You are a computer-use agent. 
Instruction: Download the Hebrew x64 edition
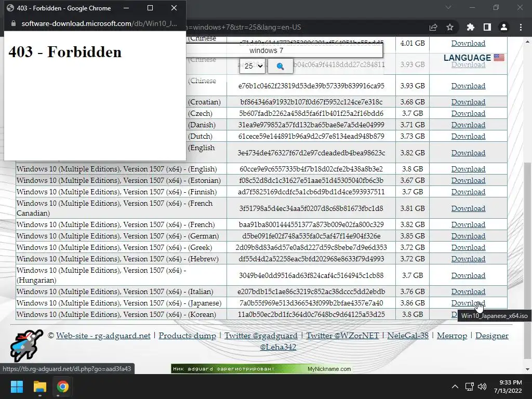click(x=468, y=259)
